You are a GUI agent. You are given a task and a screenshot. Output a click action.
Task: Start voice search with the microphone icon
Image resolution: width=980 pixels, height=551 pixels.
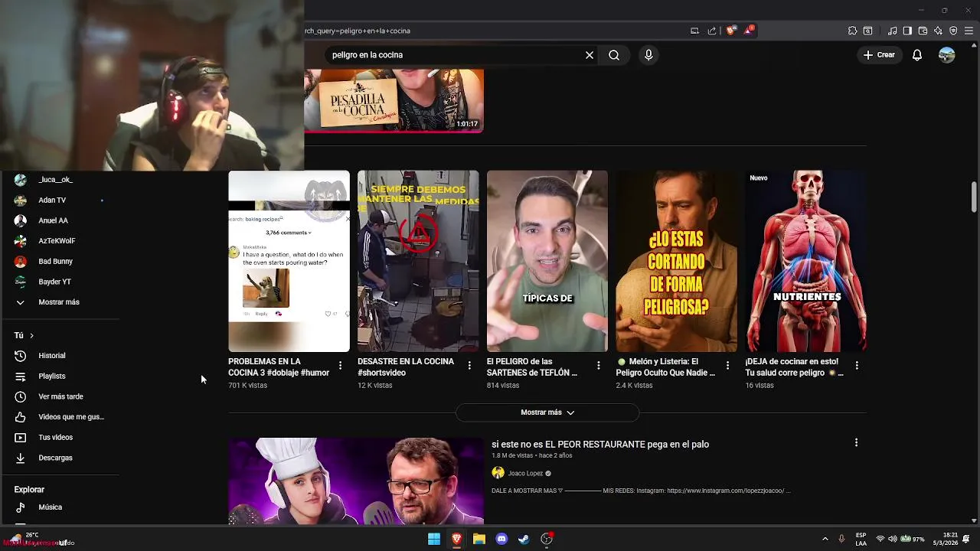tap(648, 55)
